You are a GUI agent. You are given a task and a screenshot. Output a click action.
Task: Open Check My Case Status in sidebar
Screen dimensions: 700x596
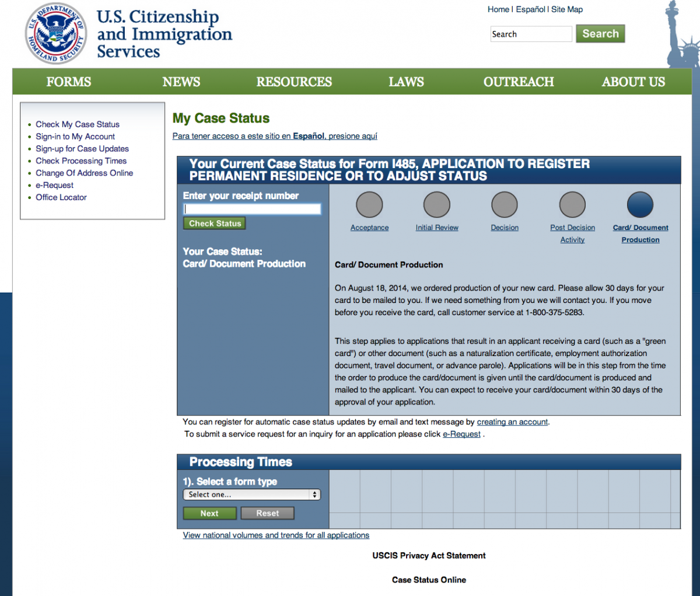pos(78,124)
